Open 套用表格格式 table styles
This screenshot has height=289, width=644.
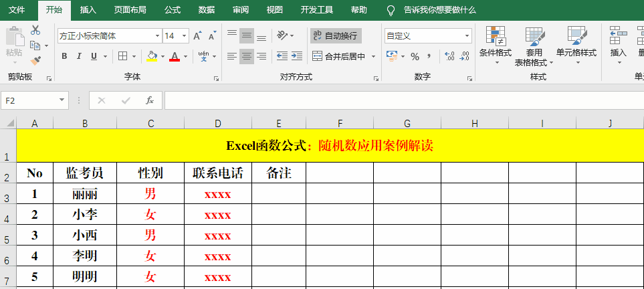tap(534, 46)
